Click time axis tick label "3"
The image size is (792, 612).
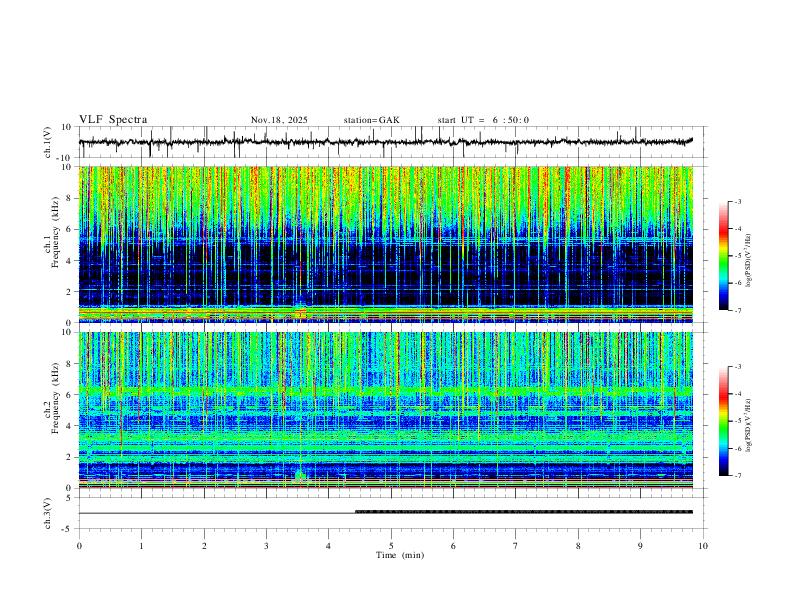coord(266,546)
